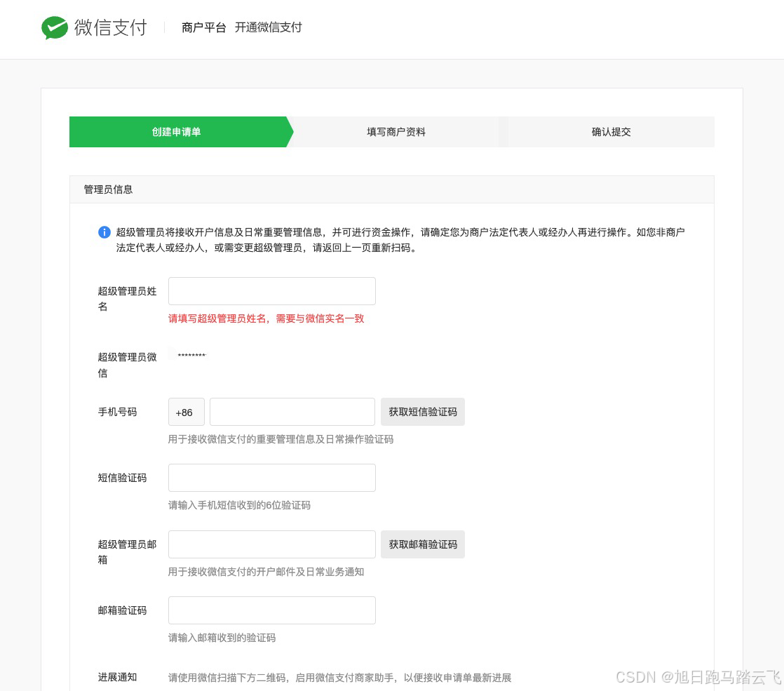Screen dimensions: 784x691
Task: Click the masked WeChat ID asterisks
Action: point(192,355)
